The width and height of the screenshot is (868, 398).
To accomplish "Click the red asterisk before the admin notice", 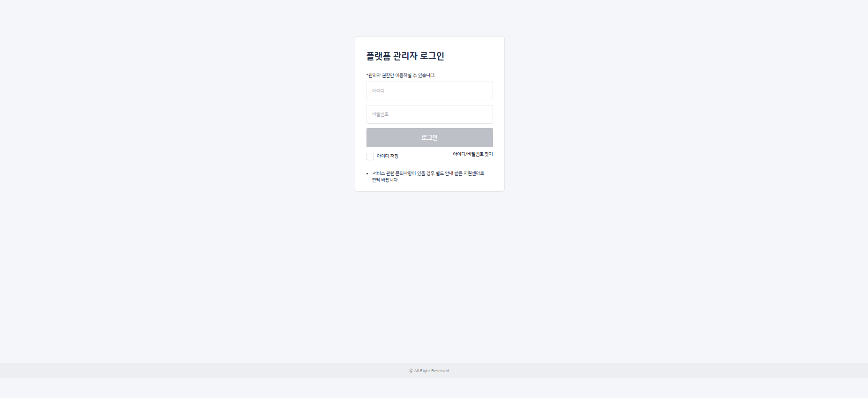I will pos(367,75).
